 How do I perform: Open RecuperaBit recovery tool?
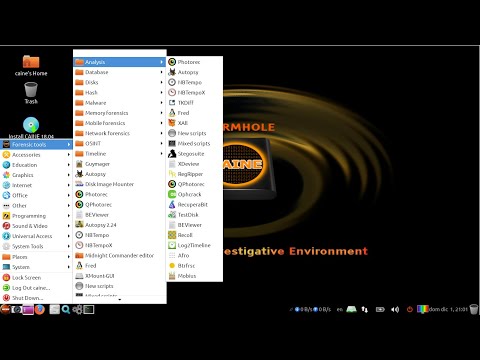tap(195, 205)
